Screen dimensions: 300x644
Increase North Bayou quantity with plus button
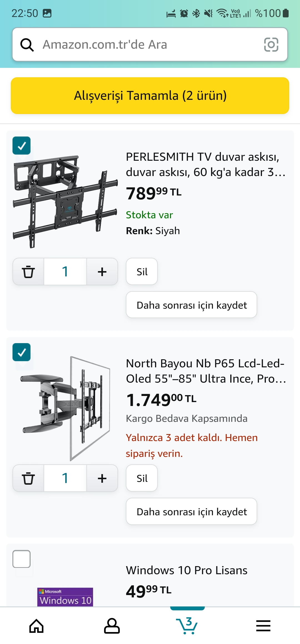coord(102,478)
